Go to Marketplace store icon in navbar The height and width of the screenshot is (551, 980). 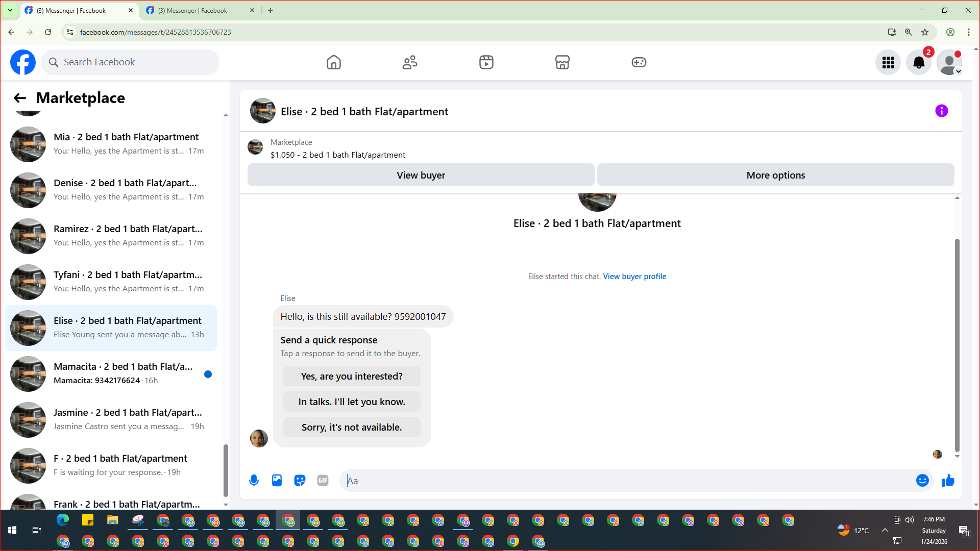tap(562, 62)
